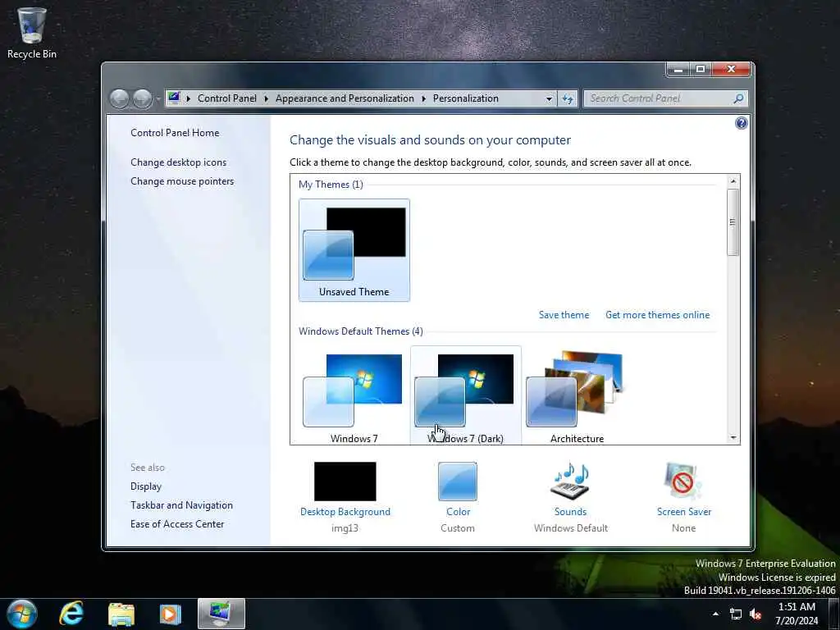Click the muted volume tray icon
This screenshot has height=630, width=840.
coord(756,614)
